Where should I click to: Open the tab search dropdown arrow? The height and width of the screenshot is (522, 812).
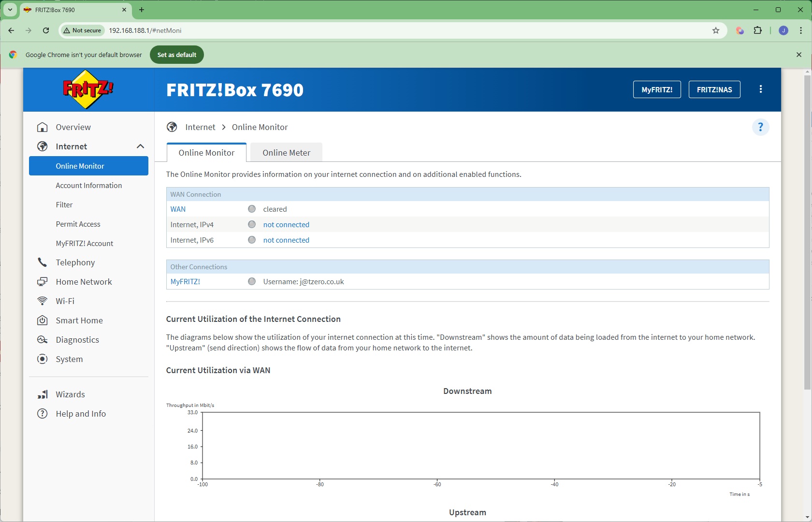10,10
